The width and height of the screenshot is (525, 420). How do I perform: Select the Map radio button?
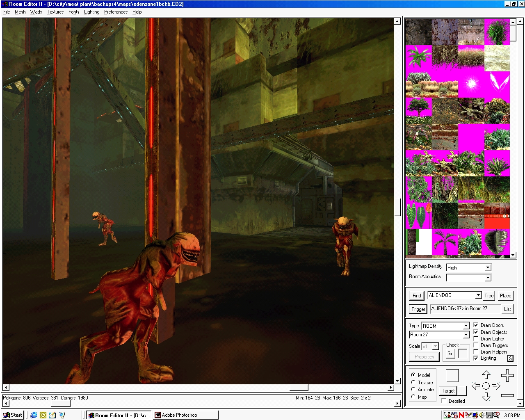413,397
